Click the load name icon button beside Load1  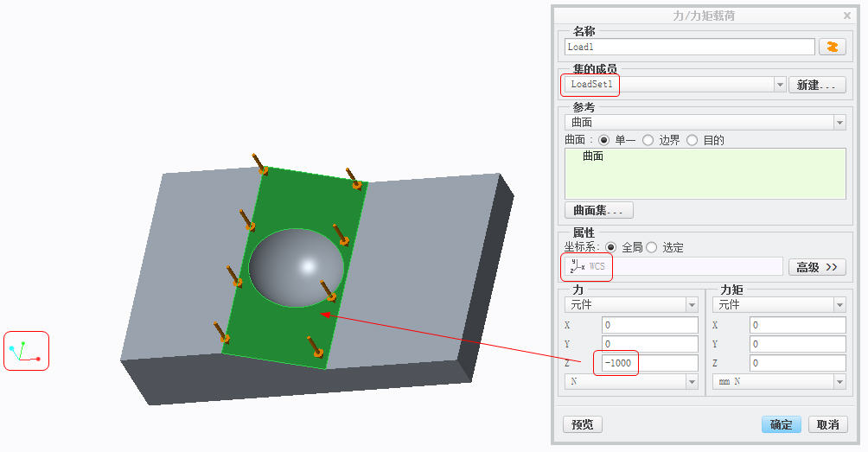[832, 47]
